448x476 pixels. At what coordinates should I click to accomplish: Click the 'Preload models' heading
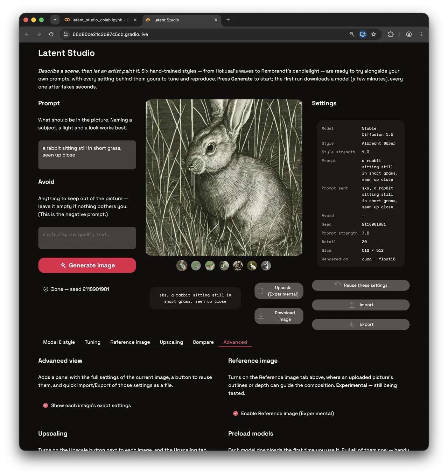[251, 434]
